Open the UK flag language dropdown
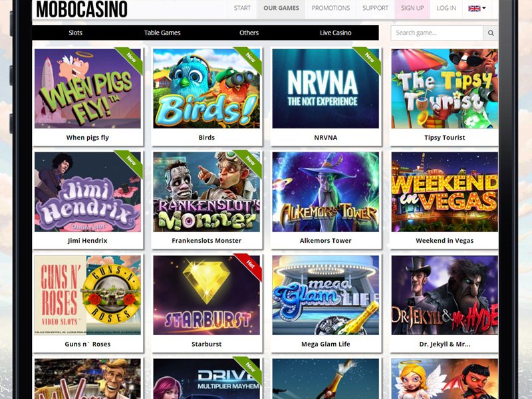Screen dimensions: 532x399 point(477,8)
